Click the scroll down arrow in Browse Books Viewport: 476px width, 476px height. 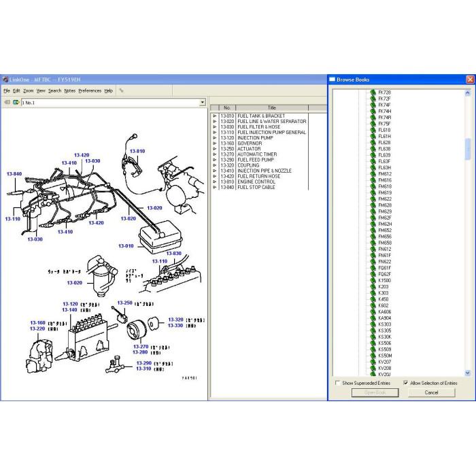(468, 373)
